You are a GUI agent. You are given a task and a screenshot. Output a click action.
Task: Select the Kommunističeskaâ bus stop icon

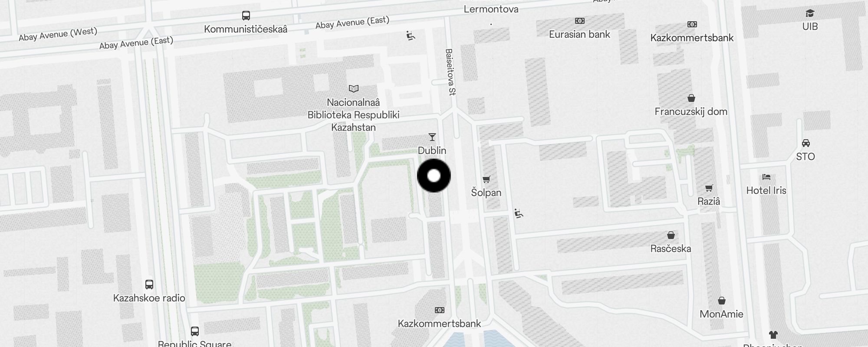246,16
